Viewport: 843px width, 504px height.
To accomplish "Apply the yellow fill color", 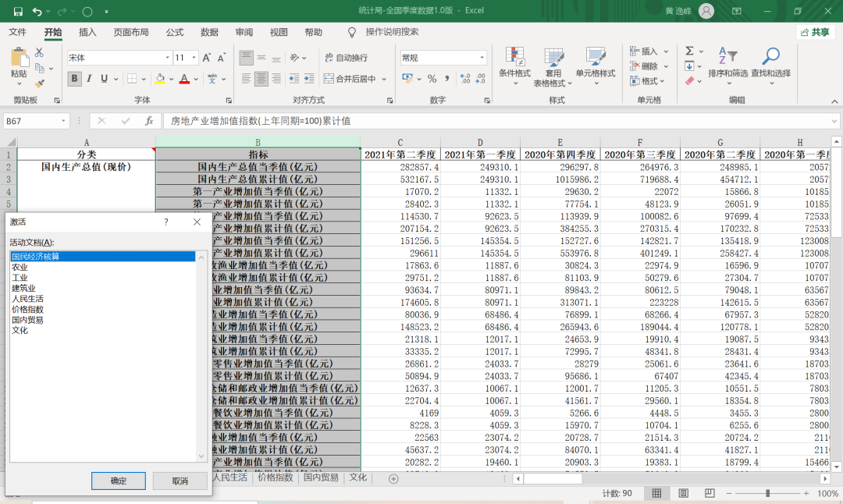I will tap(160, 79).
